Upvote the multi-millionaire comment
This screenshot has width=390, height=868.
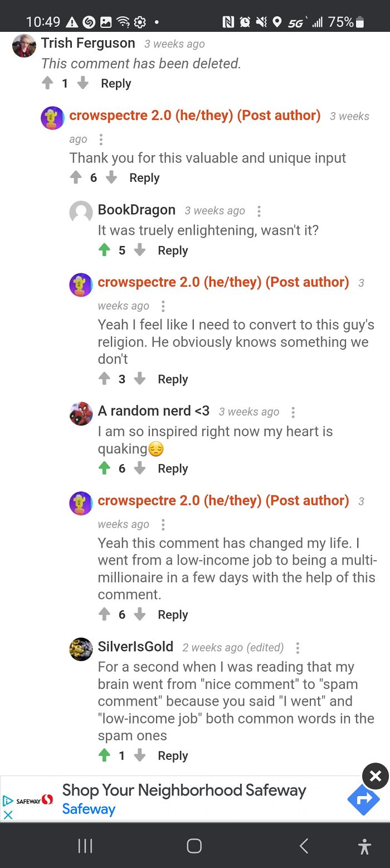(104, 615)
